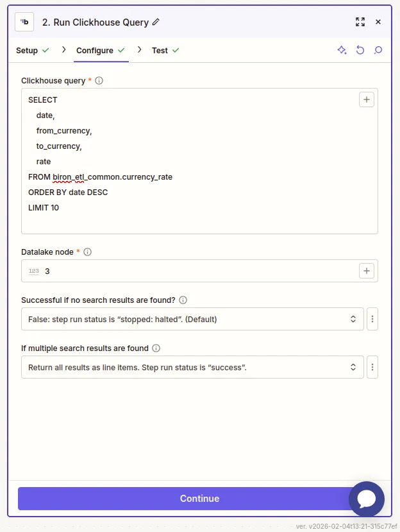The height and width of the screenshot is (532, 400).
Task: Click the info icon beside Clickhouse query
Action: pyautogui.click(x=99, y=81)
